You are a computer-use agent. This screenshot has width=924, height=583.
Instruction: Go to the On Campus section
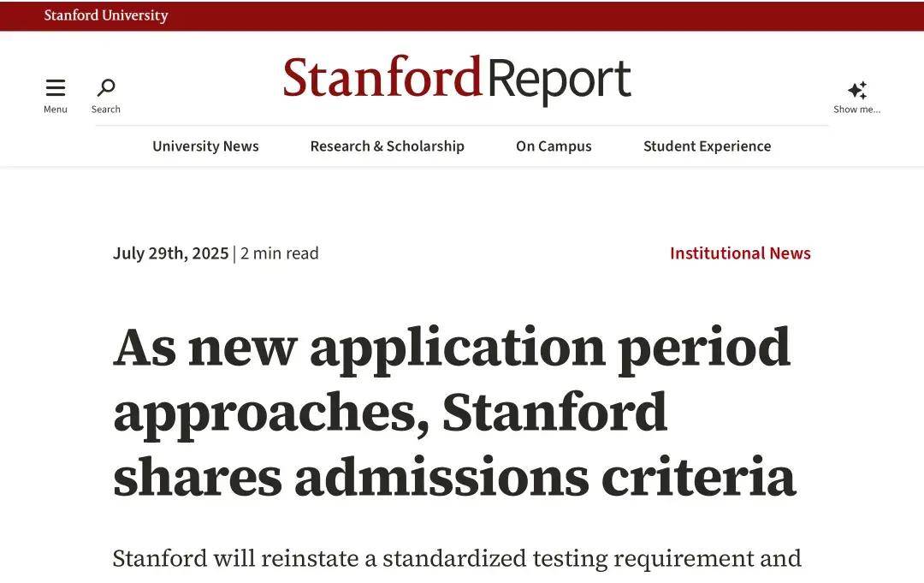554,146
